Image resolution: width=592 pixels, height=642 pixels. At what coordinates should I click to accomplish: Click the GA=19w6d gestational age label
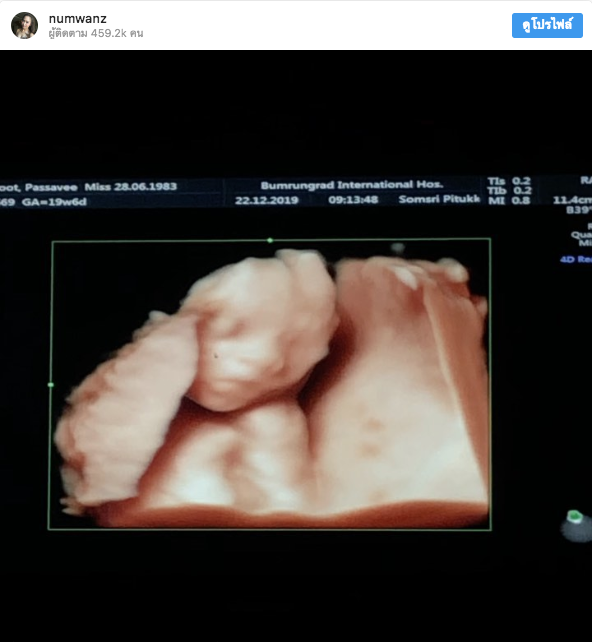tap(54, 202)
